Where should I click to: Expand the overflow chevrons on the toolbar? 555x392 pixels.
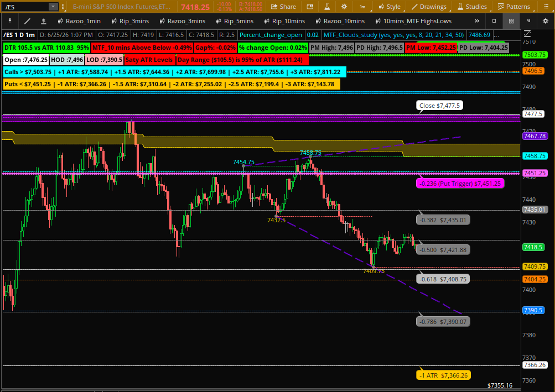pos(477,21)
